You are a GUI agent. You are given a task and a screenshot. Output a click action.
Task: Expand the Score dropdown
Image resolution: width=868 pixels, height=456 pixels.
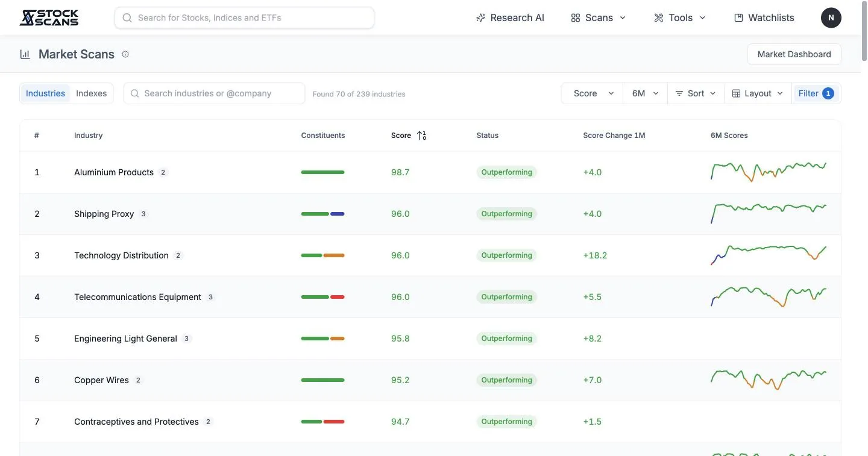(x=592, y=93)
